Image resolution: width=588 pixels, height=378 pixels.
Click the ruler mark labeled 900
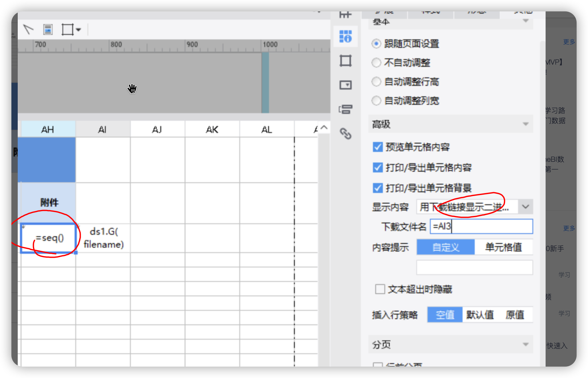(x=192, y=44)
